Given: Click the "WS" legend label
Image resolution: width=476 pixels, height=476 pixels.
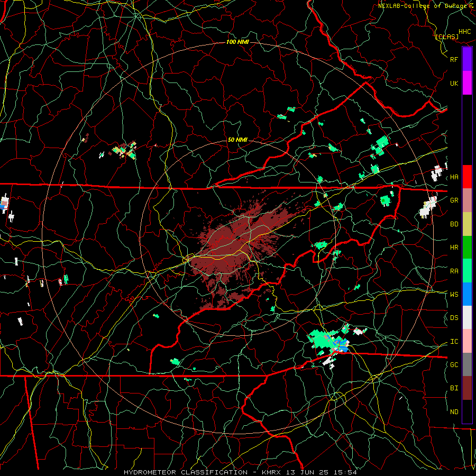Looking at the screenshot, I should pos(454,294).
